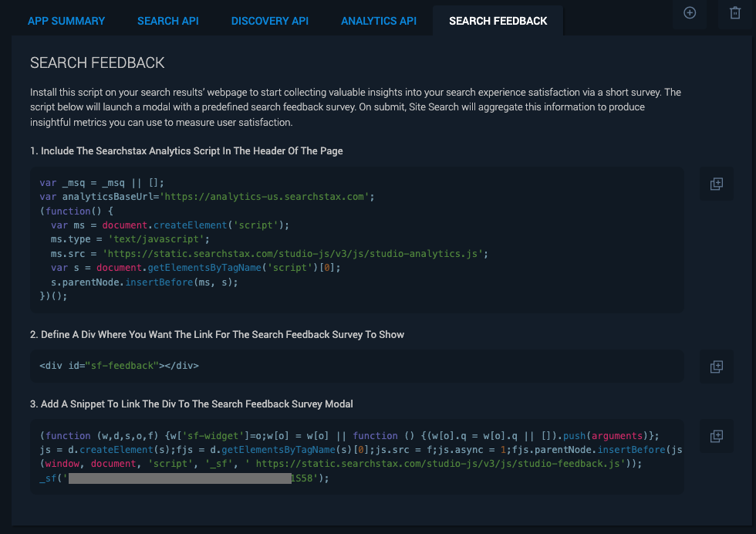Open the Discovery API tab
The image size is (756, 534).
coord(269,22)
